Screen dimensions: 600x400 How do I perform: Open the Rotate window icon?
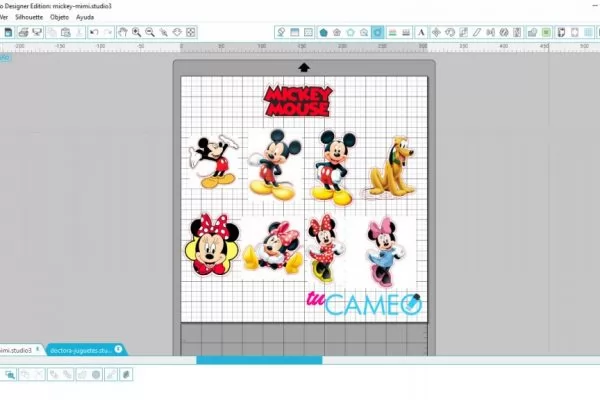(450, 33)
